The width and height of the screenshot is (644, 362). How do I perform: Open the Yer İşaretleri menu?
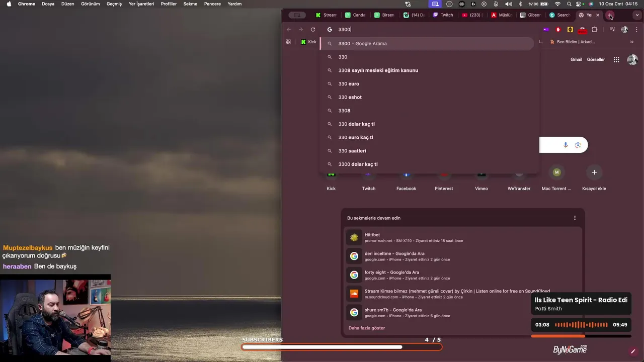tap(141, 4)
